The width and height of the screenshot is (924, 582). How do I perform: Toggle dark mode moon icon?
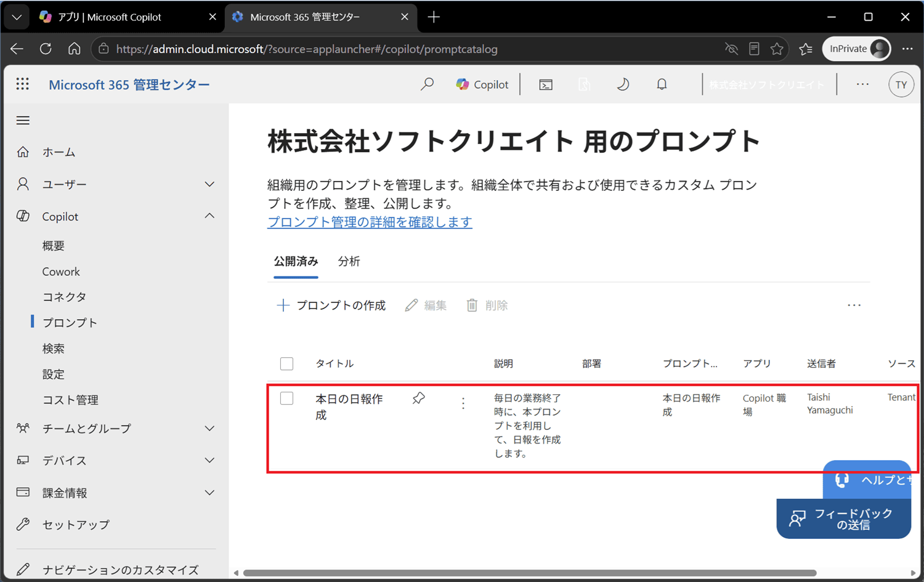click(x=623, y=84)
